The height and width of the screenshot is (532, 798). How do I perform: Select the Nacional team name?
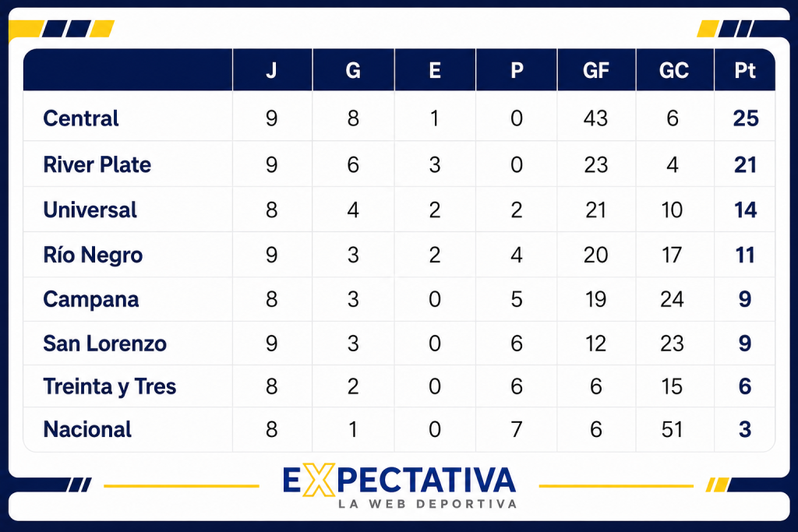point(87,429)
